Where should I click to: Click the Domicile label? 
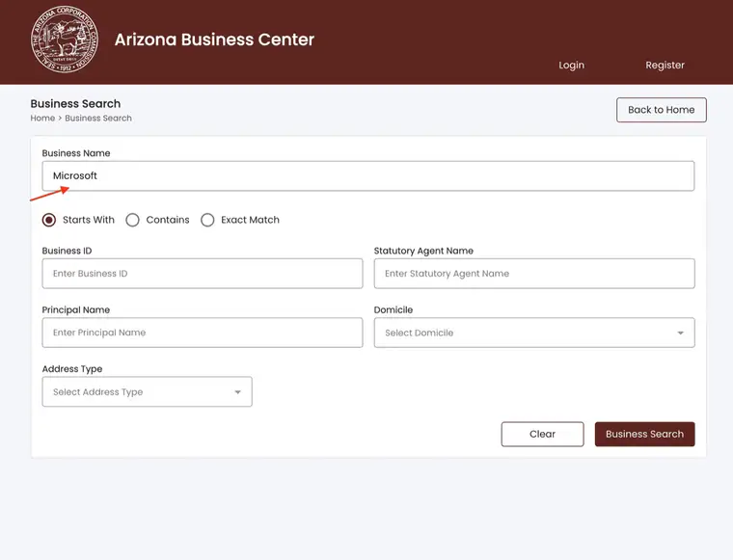(394, 310)
